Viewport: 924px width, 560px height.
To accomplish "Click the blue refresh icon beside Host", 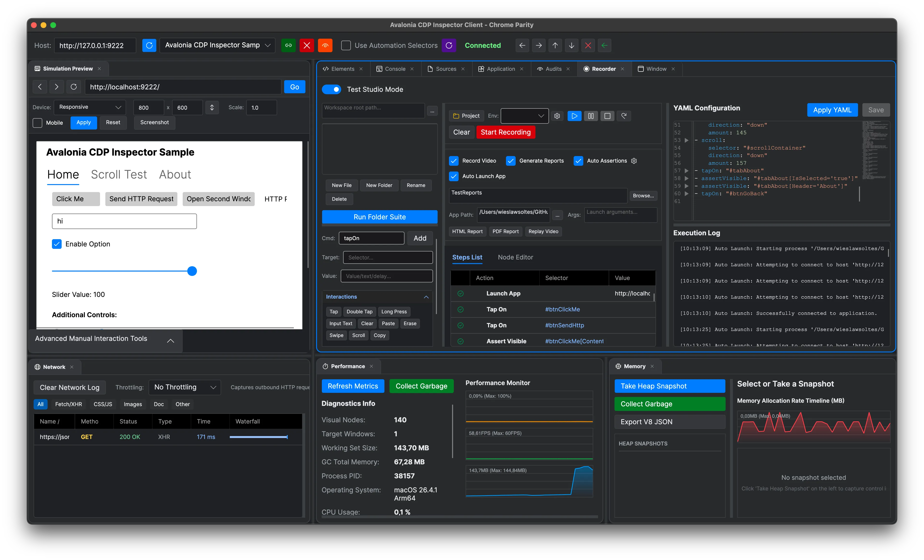I will pyautogui.click(x=149, y=45).
